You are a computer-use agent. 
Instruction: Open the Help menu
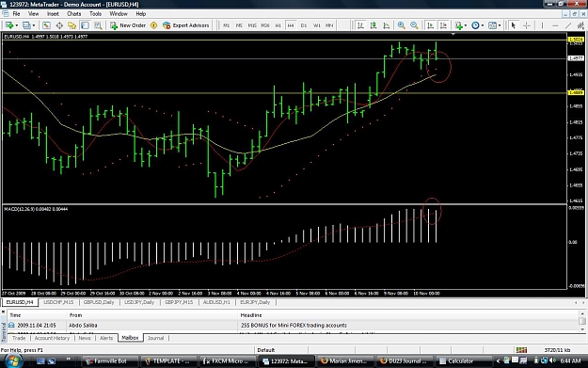[x=140, y=13]
